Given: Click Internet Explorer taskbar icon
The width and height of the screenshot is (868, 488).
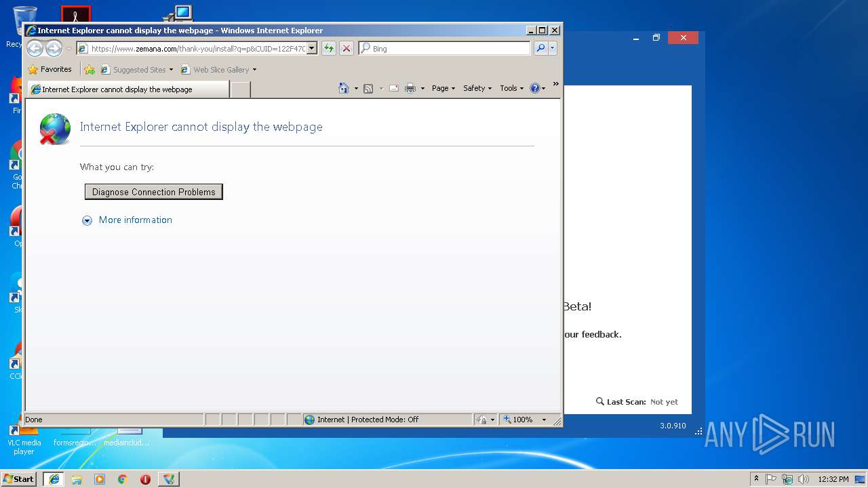Looking at the screenshot, I should [54, 479].
